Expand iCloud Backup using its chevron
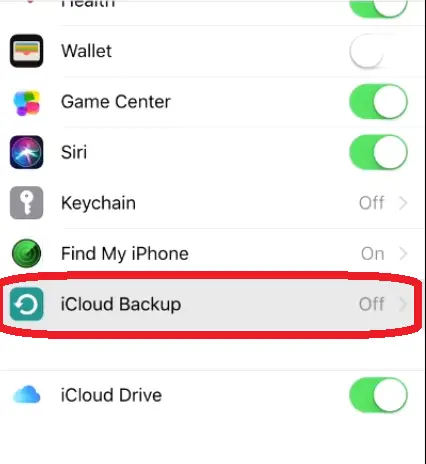This screenshot has width=426, height=464. point(403,304)
